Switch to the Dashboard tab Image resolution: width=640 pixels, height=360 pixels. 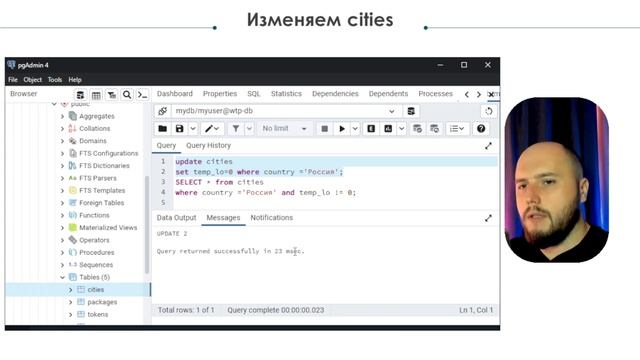tap(175, 93)
